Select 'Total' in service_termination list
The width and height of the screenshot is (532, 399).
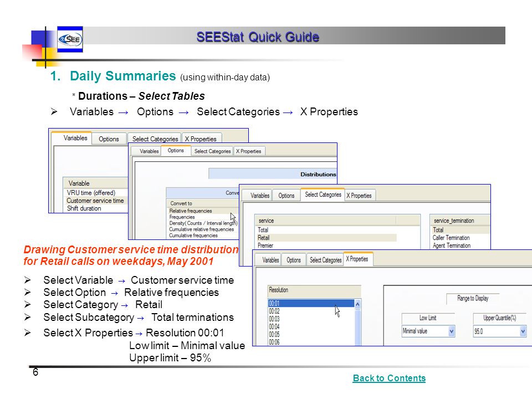point(461,229)
